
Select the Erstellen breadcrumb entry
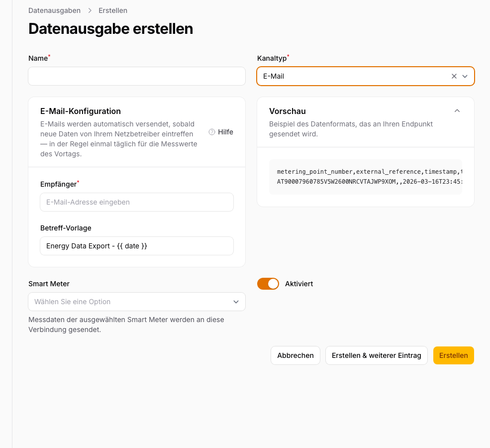tap(113, 10)
